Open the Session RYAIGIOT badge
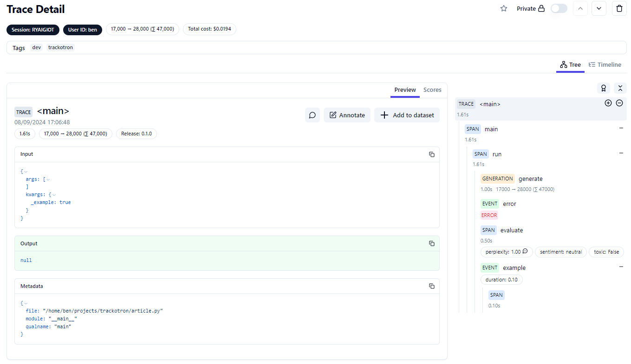This screenshot has width=631, height=364. pyautogui.click(x=33, y=30)
